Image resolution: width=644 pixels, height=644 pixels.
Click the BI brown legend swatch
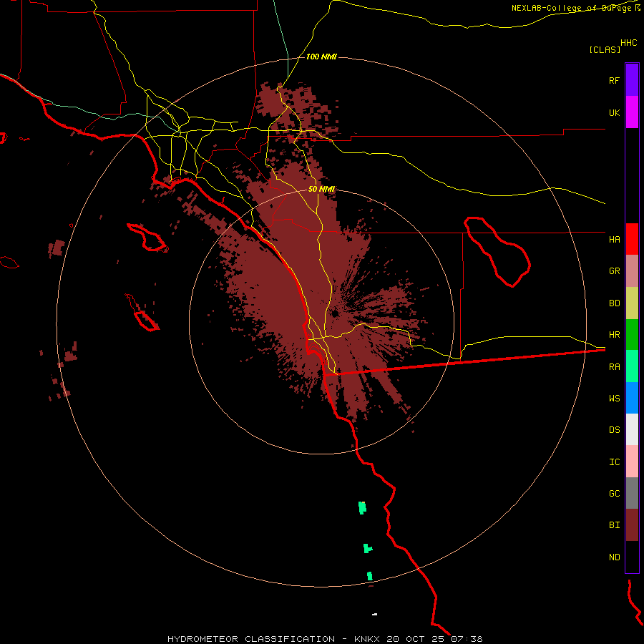[x=632, y=525]
